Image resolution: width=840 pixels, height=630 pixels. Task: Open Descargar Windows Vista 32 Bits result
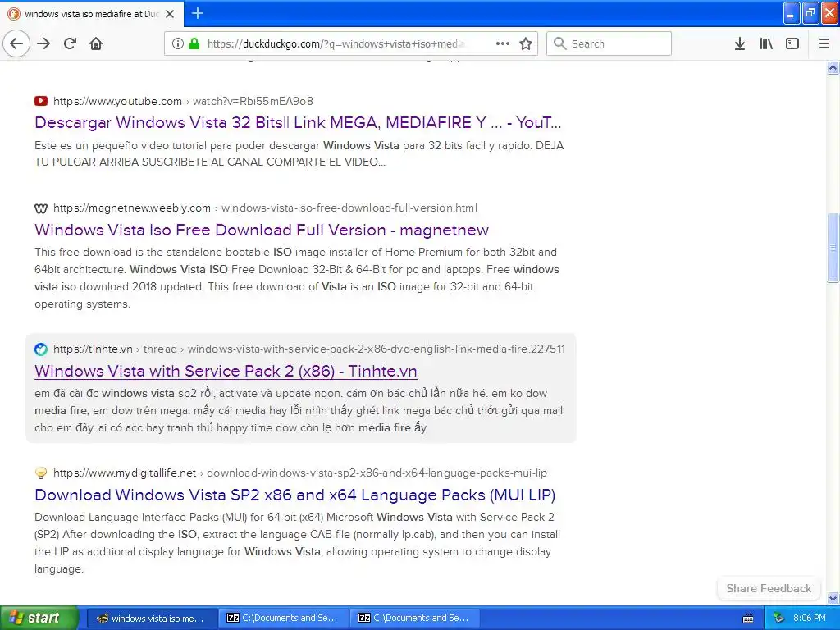(x=298, y=123)
